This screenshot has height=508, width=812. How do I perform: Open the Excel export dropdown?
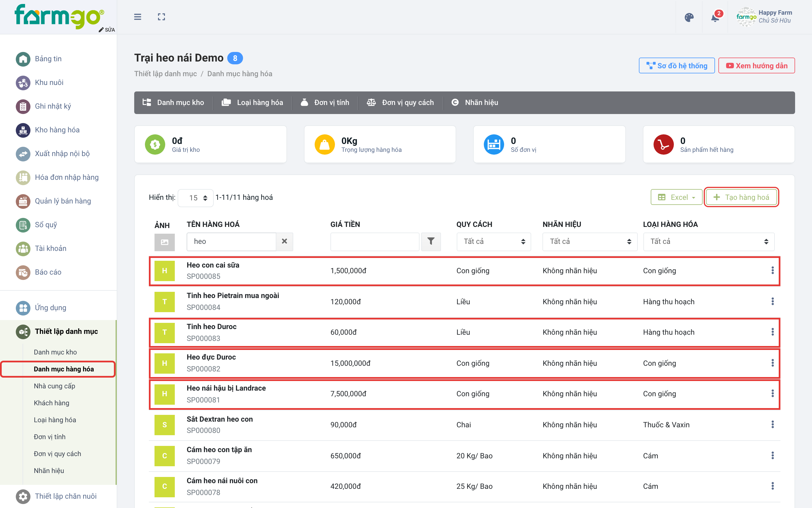click(676, 197)
